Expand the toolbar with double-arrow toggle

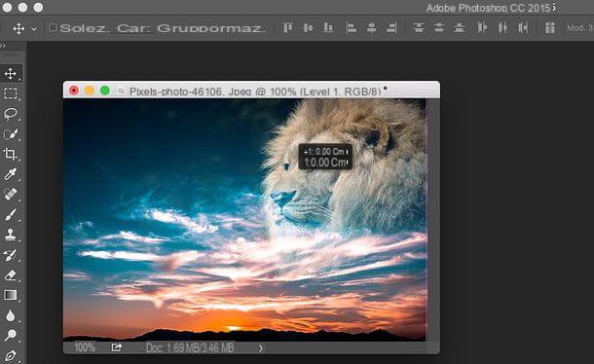(3, 46)
